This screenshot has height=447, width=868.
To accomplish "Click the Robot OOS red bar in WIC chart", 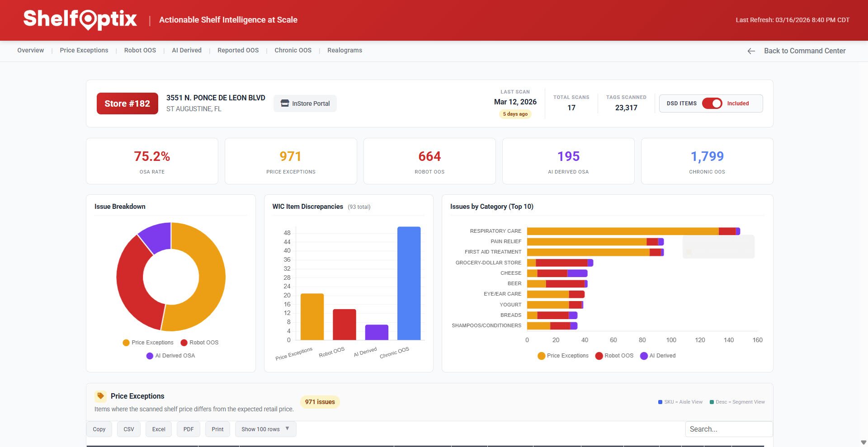I will [x=344, y=325].
